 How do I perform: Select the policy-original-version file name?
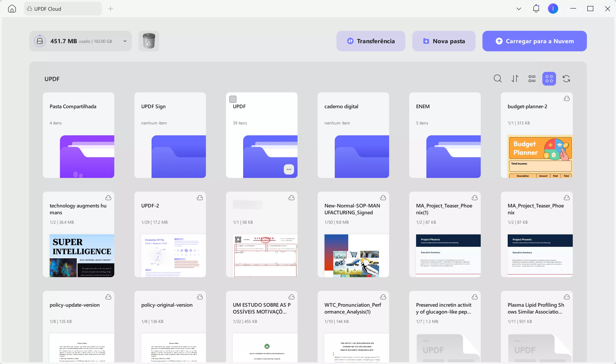coord(167,305)
